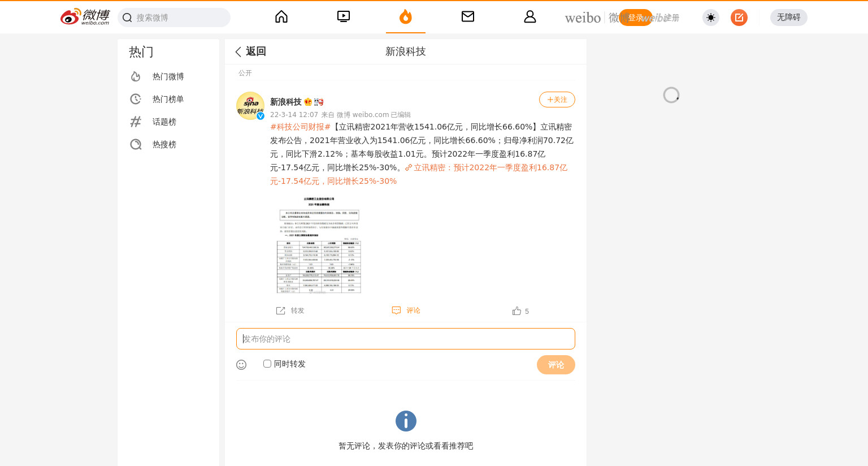Focus the 搜索微博 search field
Image resolution: width=868 pixels, height=466 pixels.
[x=174, y=18]
